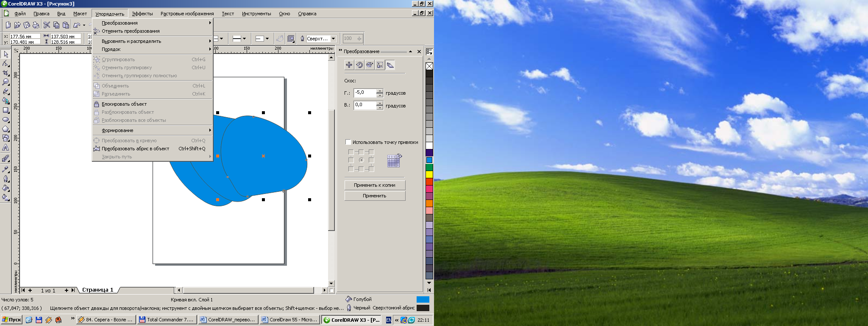
Task: Open Scale and Mirror tab in docker
Action: (370, 65)
